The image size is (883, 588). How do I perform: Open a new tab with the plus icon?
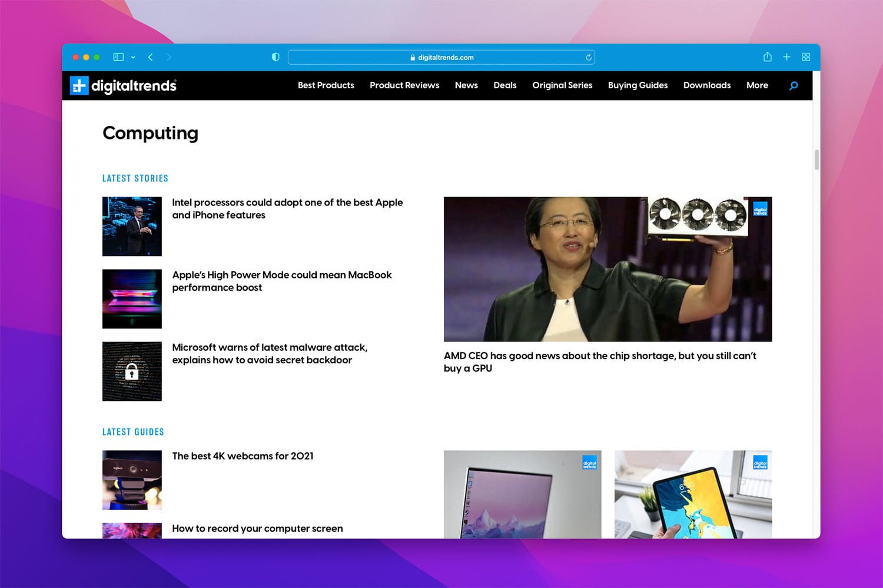pos(786,57)
